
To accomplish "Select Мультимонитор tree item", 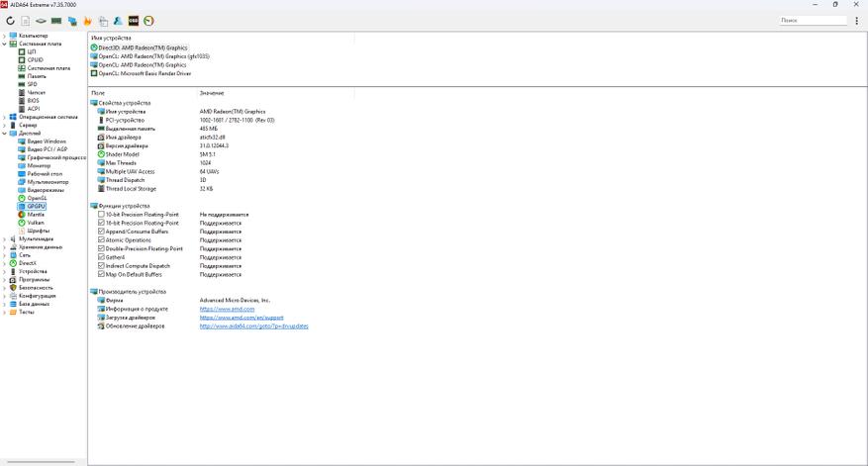I will (x=48, y=181).
